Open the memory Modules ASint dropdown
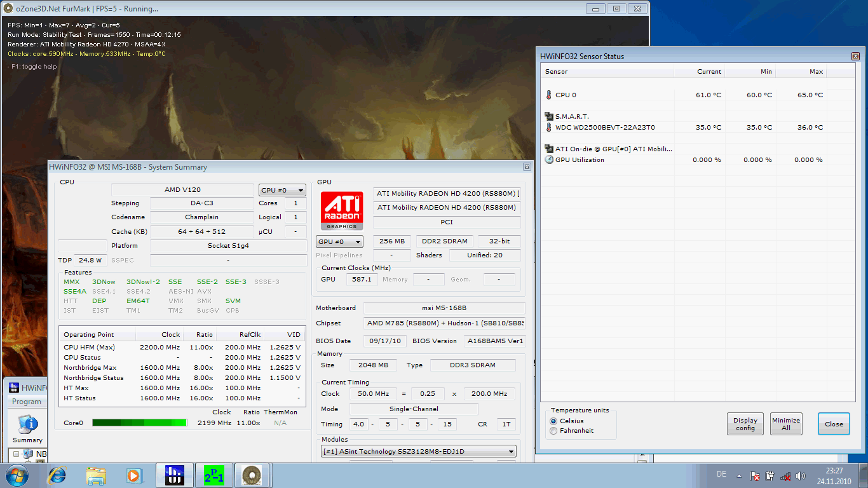Screen dimensions: 868x488 (419, 452)
